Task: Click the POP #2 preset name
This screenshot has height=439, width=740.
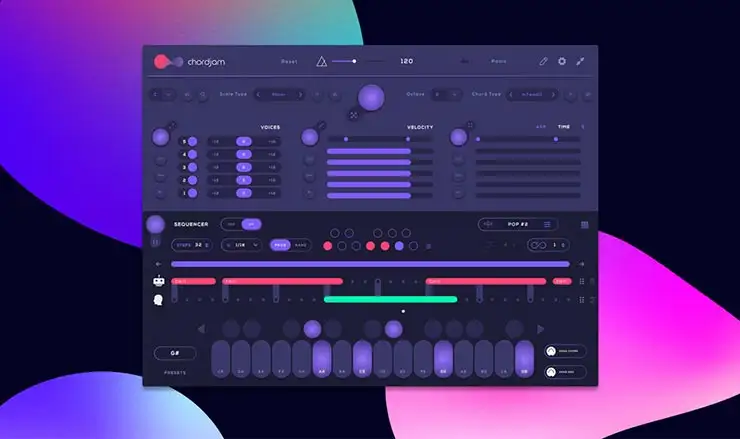Action: (518, 224)
